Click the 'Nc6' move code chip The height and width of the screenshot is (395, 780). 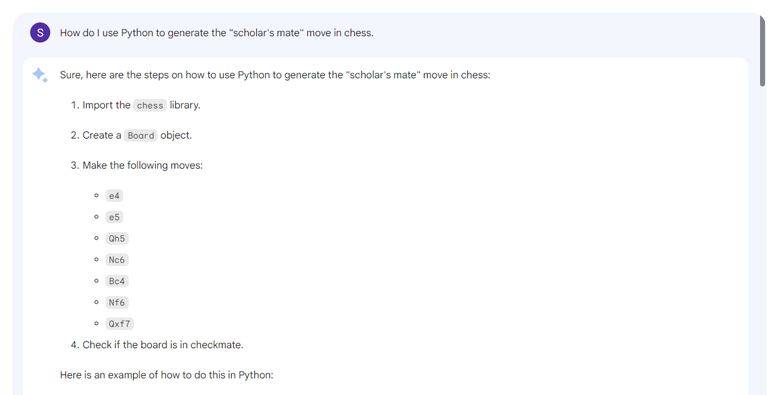116,260
